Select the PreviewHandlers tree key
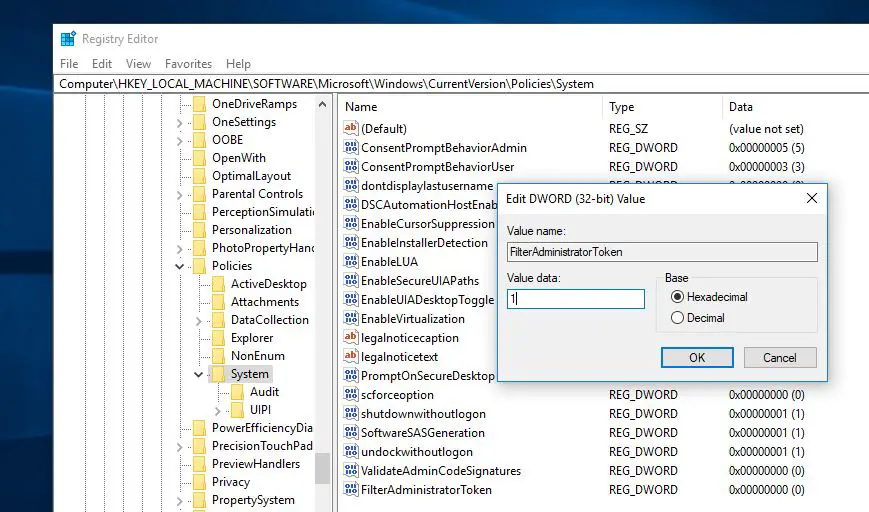The image size is (869, 512). point(255,464)
